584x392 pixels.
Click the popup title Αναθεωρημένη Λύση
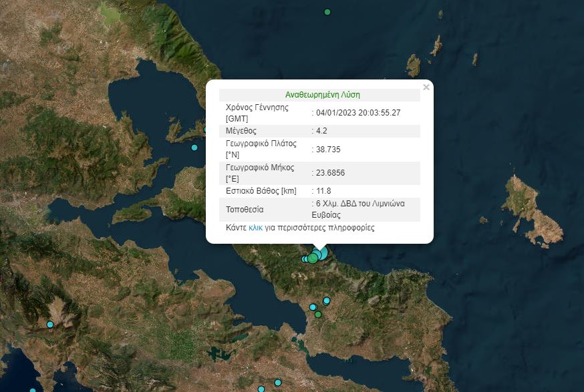[x=319, y=94]
